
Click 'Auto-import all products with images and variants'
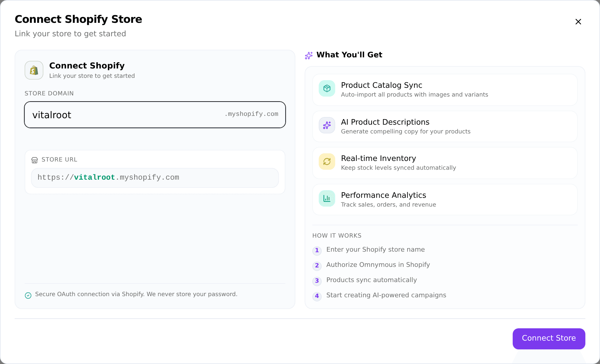pyautogui.click(x=415, y=95)
